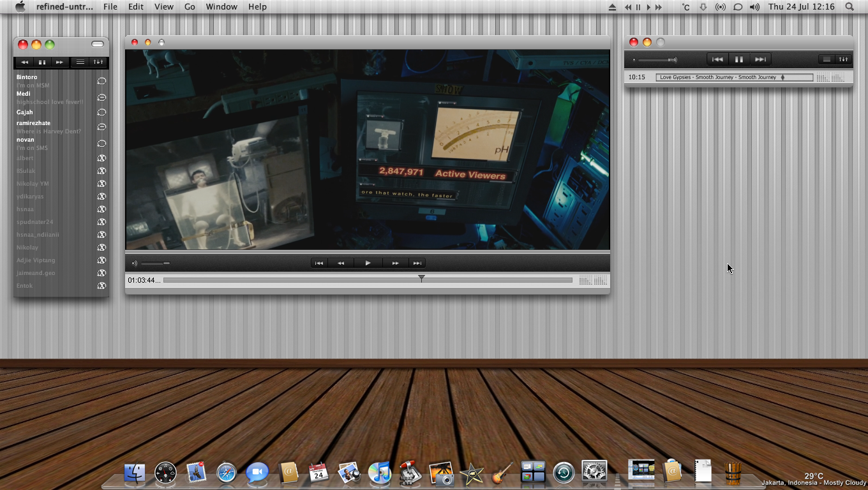Screen dimensions: 868x490
Task: Open Automator in the dock
Action: [410, 473]
